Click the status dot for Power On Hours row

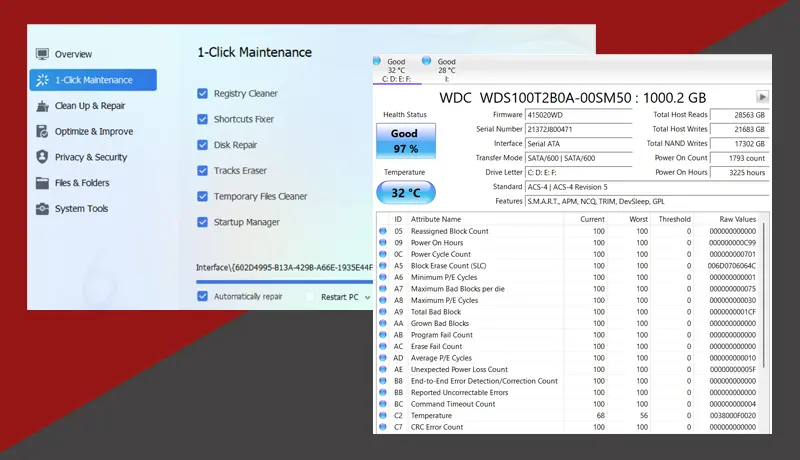pyautogui.click(x=383, y=243)
